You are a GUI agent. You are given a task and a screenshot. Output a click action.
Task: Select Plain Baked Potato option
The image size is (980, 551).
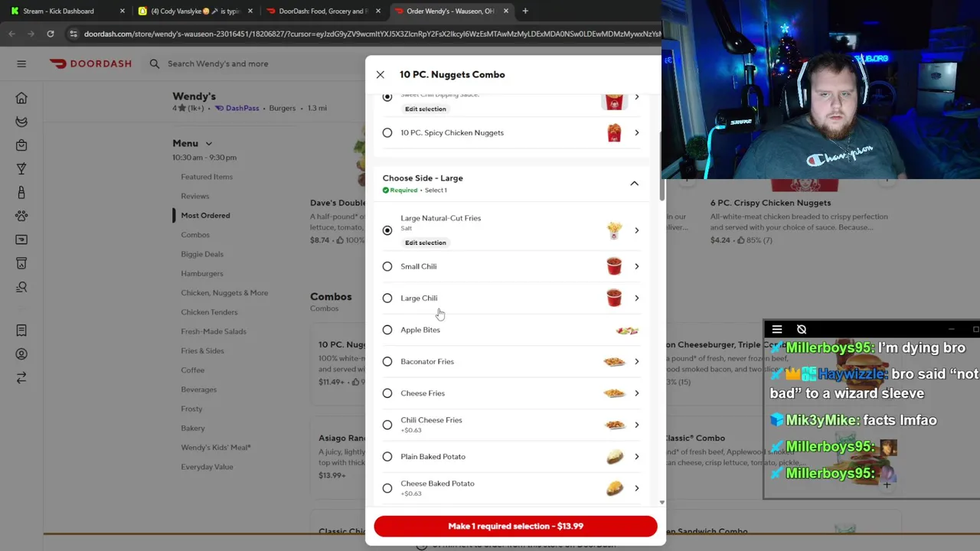[387, 457]
